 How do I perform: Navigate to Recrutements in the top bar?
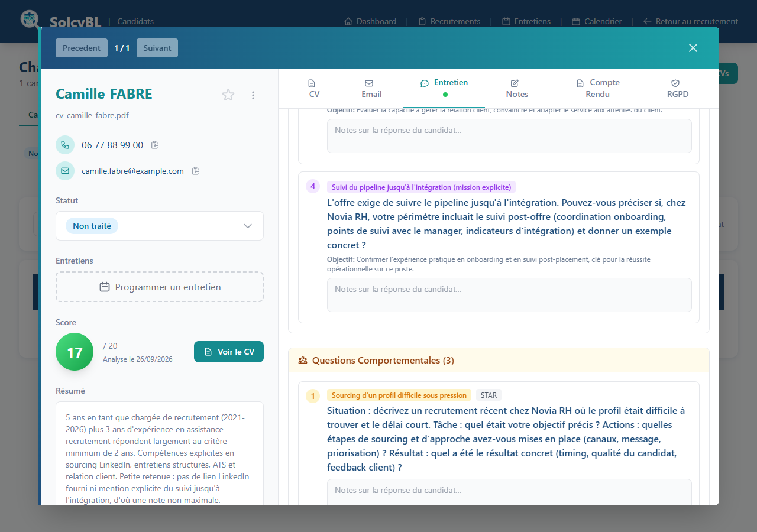449,21
